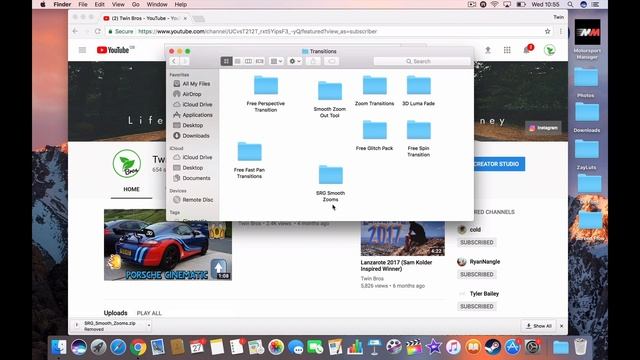Viewport: 640px width, 360px height.
Task: Open Spotlight search in menu bar
Action: pyautogui.click(x=570, y=4)
